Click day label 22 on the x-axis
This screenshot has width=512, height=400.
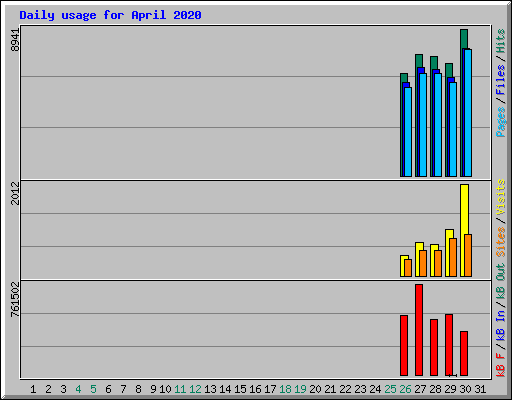click(345, 389)
